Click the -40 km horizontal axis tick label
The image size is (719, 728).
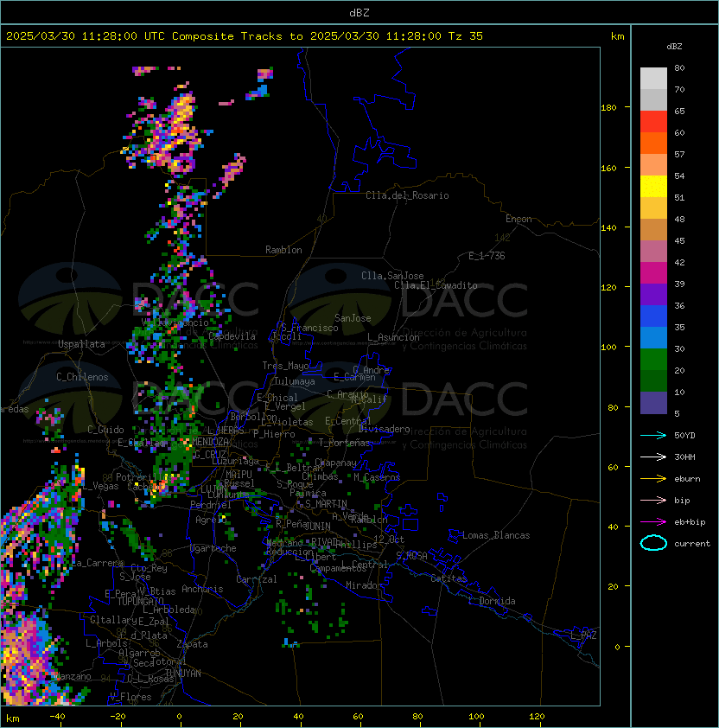(57, 717)
